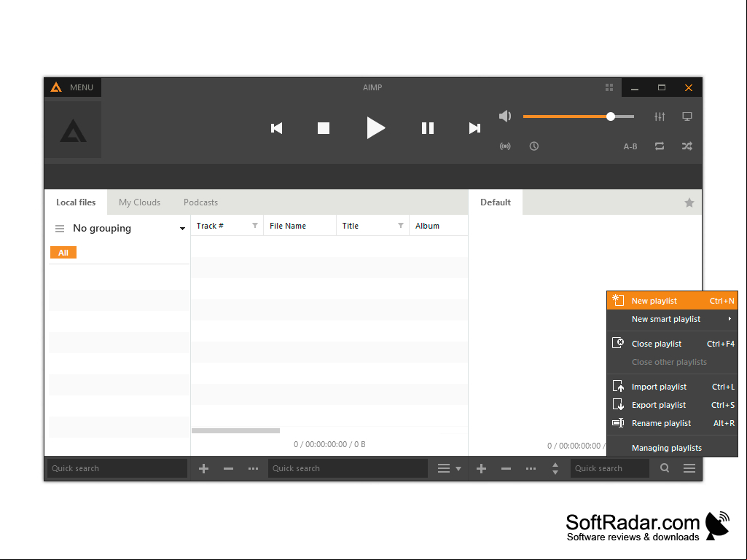The image size is (747, 560).
Task: Click the grid-view icon in the title bar
Action: pos(609,87)
